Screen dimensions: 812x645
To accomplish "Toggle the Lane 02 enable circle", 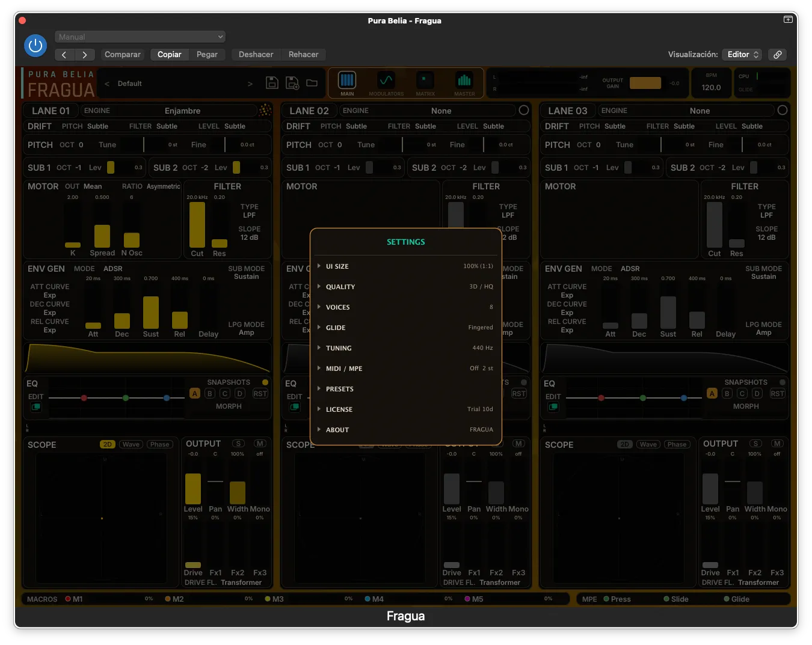I will (524, 110).
